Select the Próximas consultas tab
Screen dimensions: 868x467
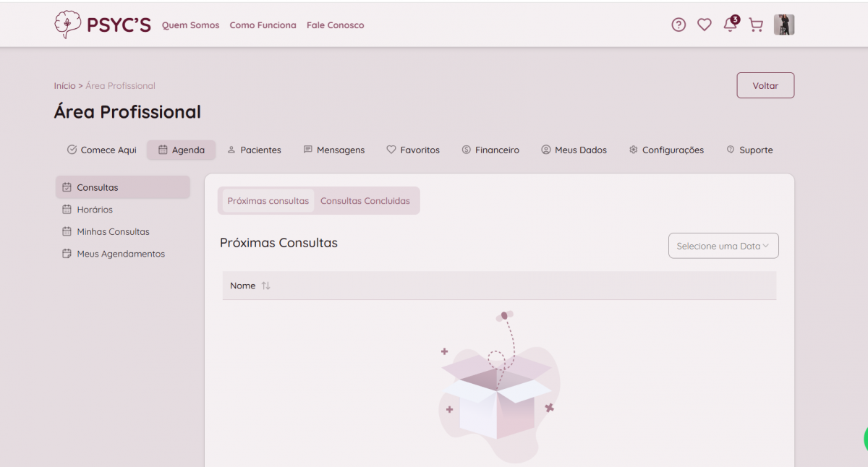pos(268,201)
